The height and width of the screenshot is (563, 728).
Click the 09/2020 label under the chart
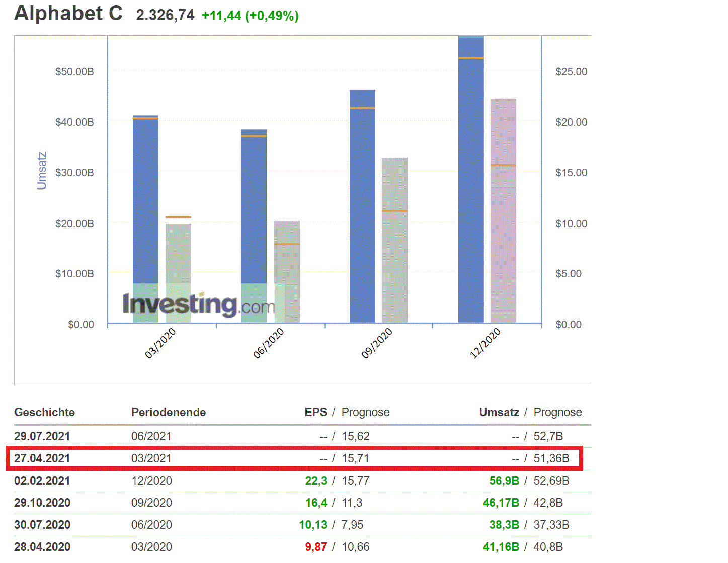tap(377, 343)
